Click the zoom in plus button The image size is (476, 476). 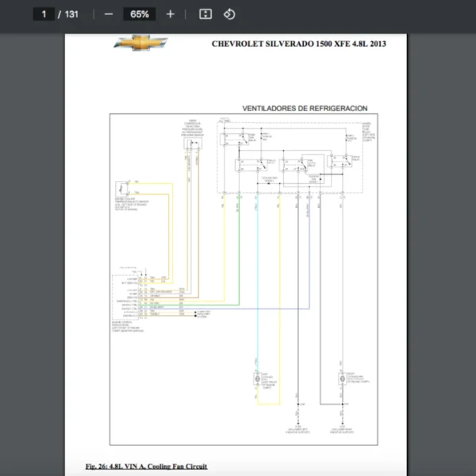170,14
